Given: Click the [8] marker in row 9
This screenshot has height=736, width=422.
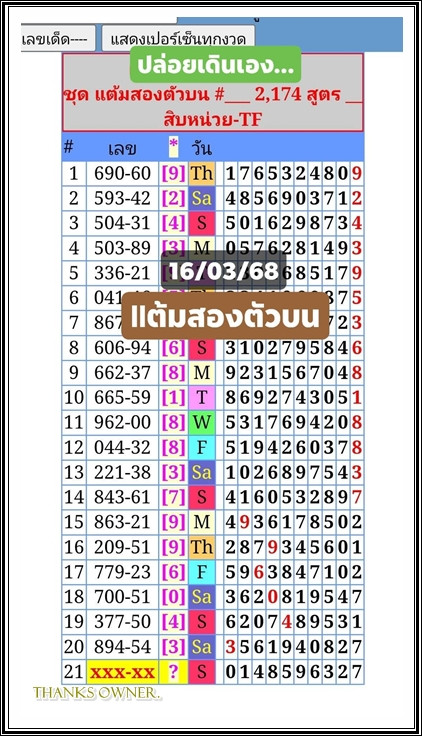Looking at the screenshot, I should pyautogui.click(x=174, y=373).
